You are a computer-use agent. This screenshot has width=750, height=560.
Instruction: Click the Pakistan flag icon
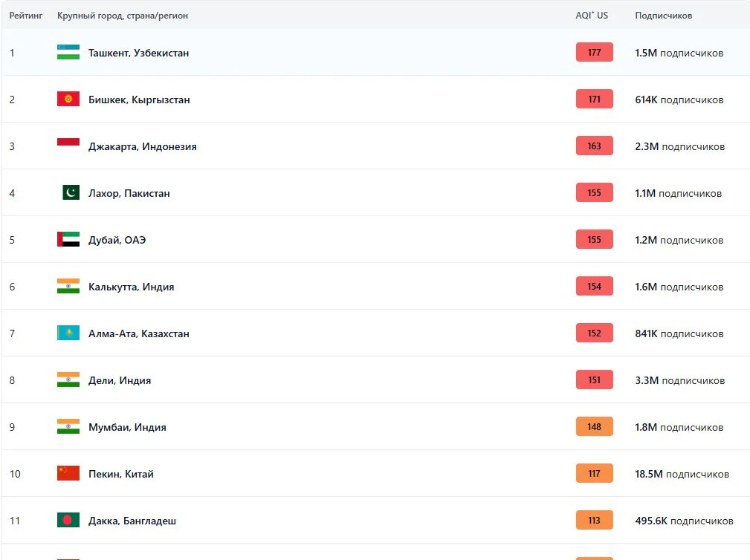pos(71,192)
